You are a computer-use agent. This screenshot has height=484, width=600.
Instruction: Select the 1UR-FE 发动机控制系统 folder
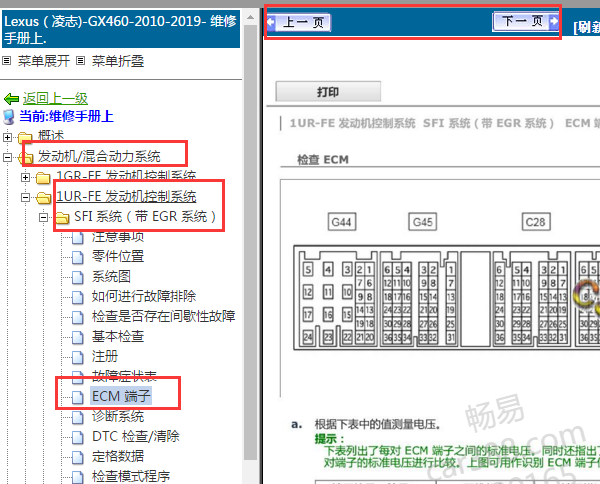pos(126,196)
